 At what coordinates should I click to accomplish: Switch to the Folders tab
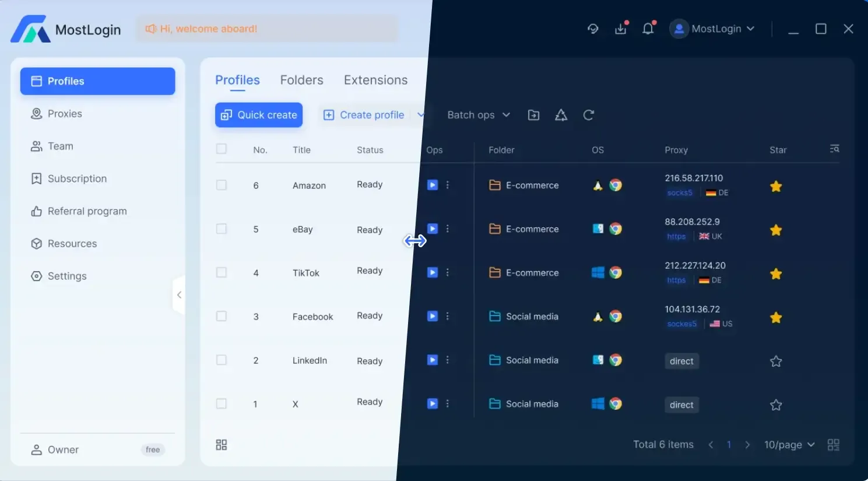[x=301, y=80]
